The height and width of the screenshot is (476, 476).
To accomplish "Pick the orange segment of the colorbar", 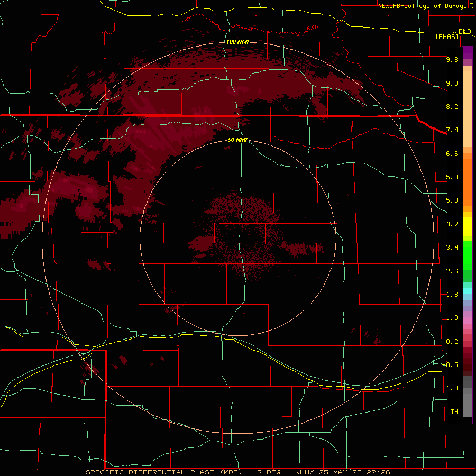I will point(467,183).
